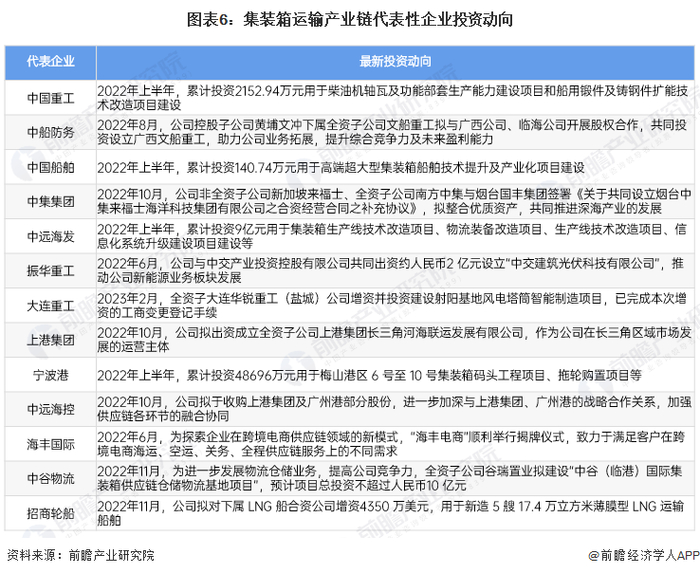Click the text about 长三角河海联运发展有限公司
This screenshot has width=700, height=575.
point(394,340)
